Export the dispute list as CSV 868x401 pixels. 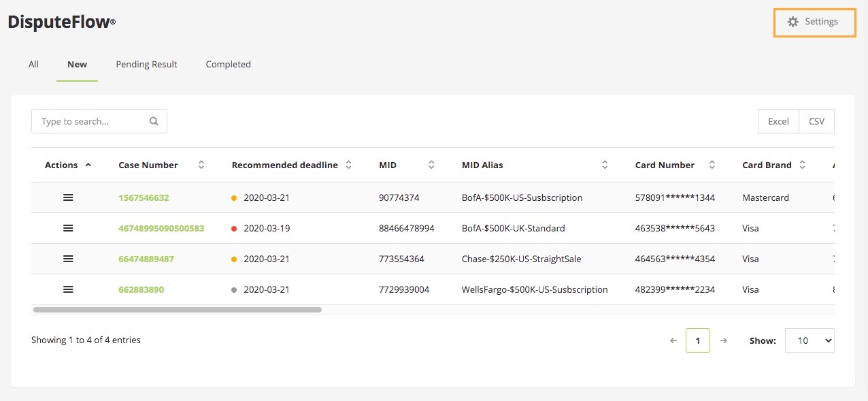816,121
